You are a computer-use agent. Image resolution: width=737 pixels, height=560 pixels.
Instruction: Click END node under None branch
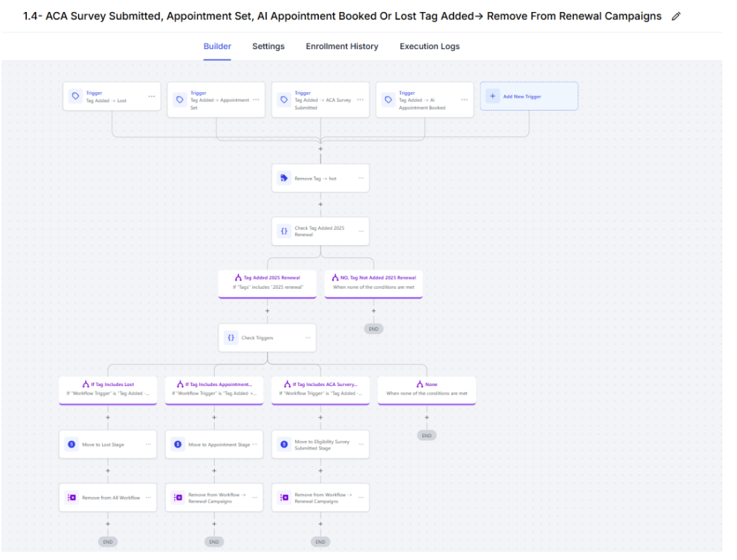pyautogui.click(x=427, y=435)
